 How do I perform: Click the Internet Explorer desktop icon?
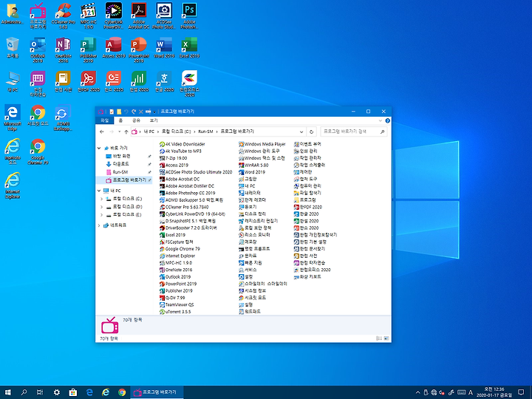coord(13,185)
